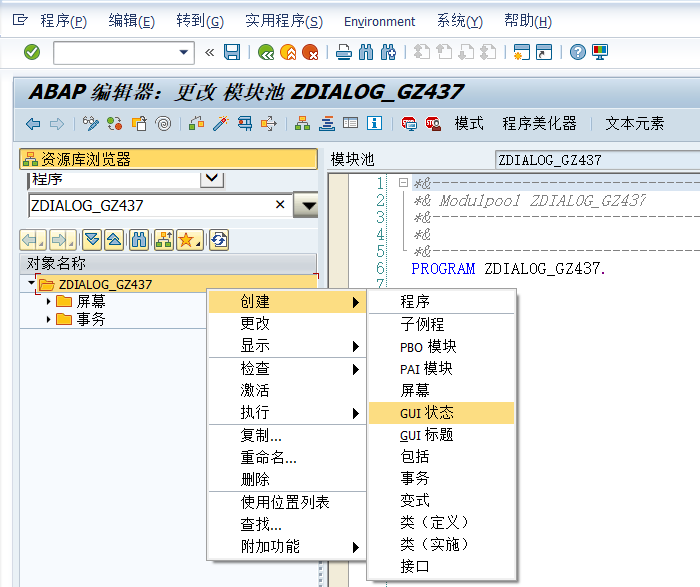The height and width of the screenshot is (587, 700).
Task: Click the Refresh object list icon
Action: 219,240
